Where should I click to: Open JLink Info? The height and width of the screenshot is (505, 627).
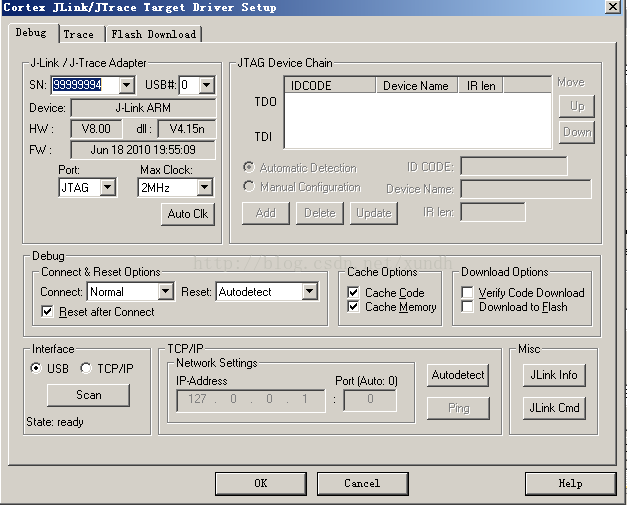(554, 375)
